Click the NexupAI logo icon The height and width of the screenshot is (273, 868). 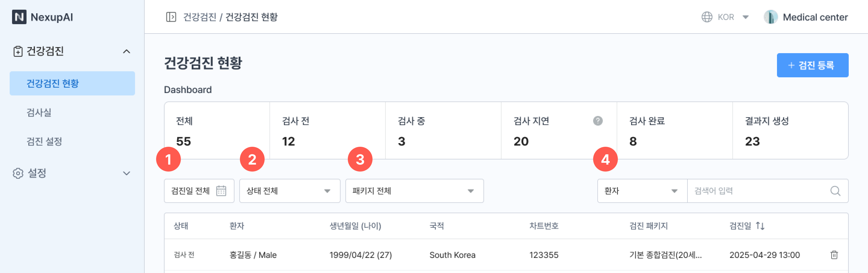pyautogui.click(x=19, y=17)
